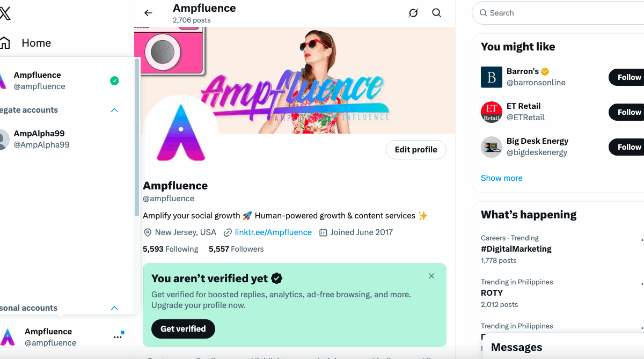Click Barron's profile avatar icon
Image resolution: width=644 pixels, height=359 pixels.
[x=491, y=77]
